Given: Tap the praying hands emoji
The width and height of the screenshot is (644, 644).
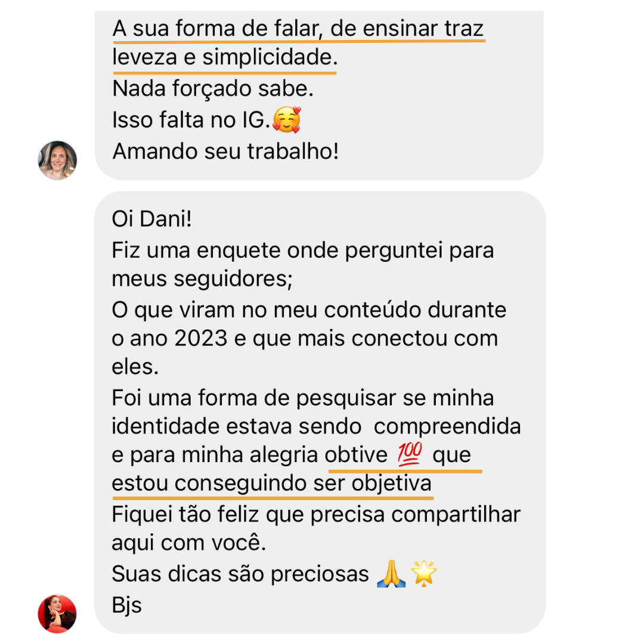Looking at the screenshot, I should 391,574.
